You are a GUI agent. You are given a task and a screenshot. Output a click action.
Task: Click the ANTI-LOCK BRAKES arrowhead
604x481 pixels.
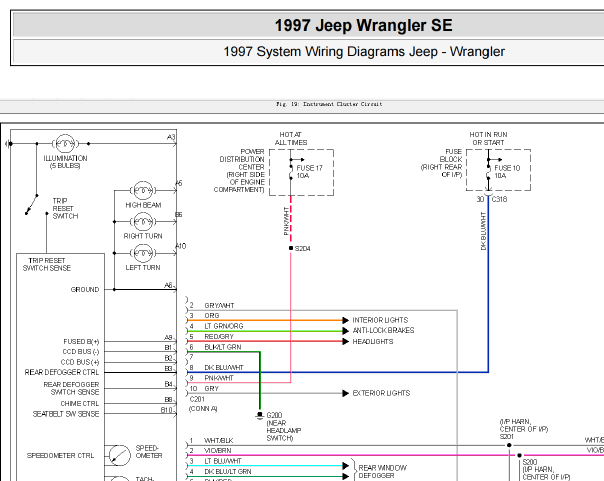(x=346, y=331)
